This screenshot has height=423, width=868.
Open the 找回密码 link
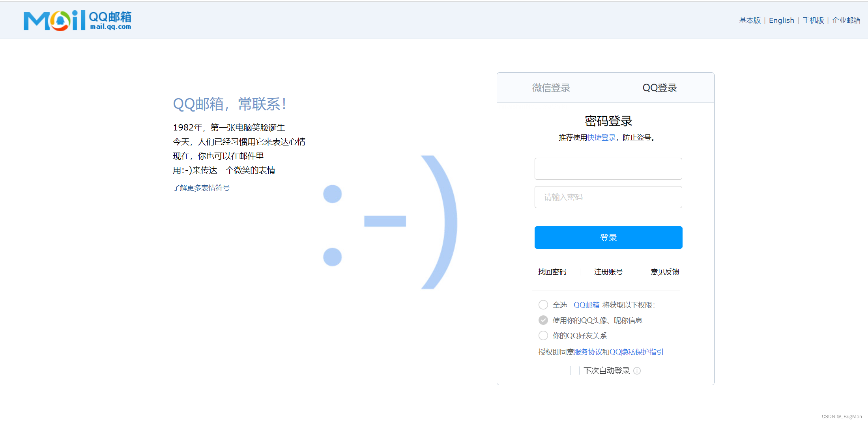click(552, 272)
